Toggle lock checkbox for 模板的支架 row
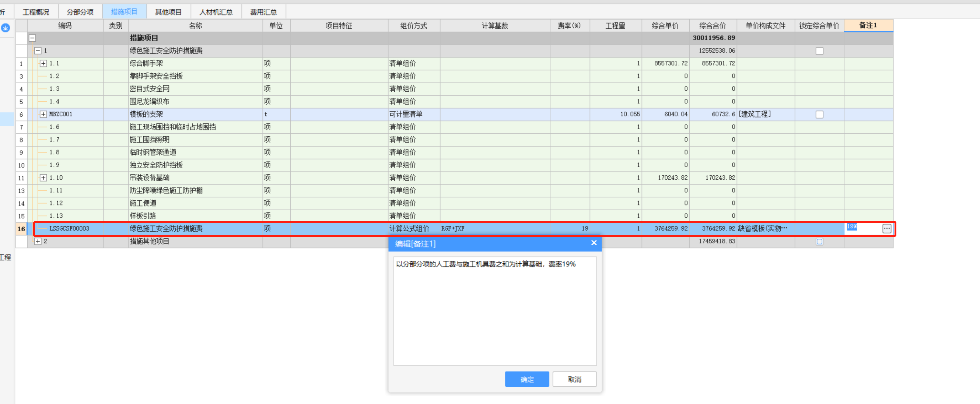 pos(819,115)
